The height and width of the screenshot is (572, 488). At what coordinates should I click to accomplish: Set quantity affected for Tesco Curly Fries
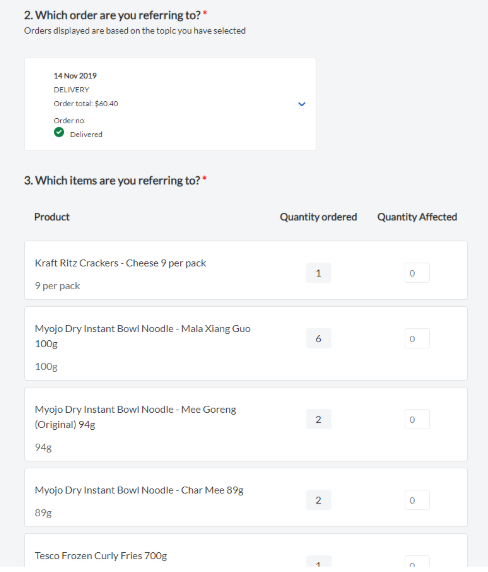tap(417, 562)
